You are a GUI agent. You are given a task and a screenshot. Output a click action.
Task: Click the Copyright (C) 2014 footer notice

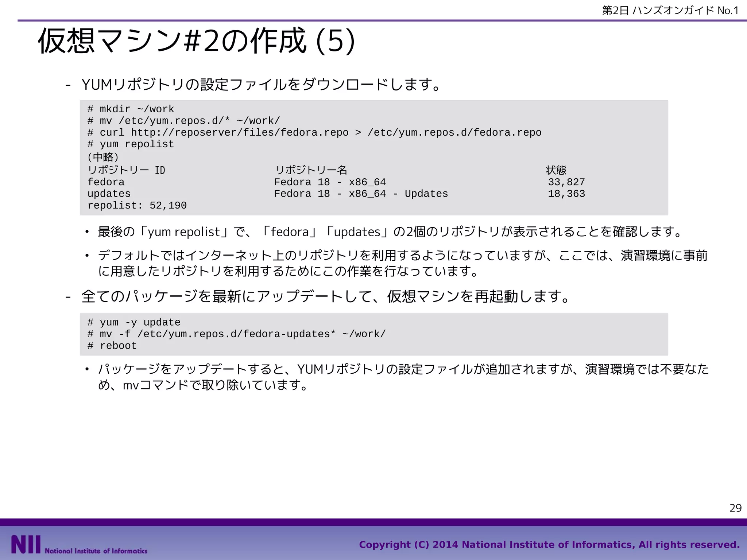click(x=549, y=545)
